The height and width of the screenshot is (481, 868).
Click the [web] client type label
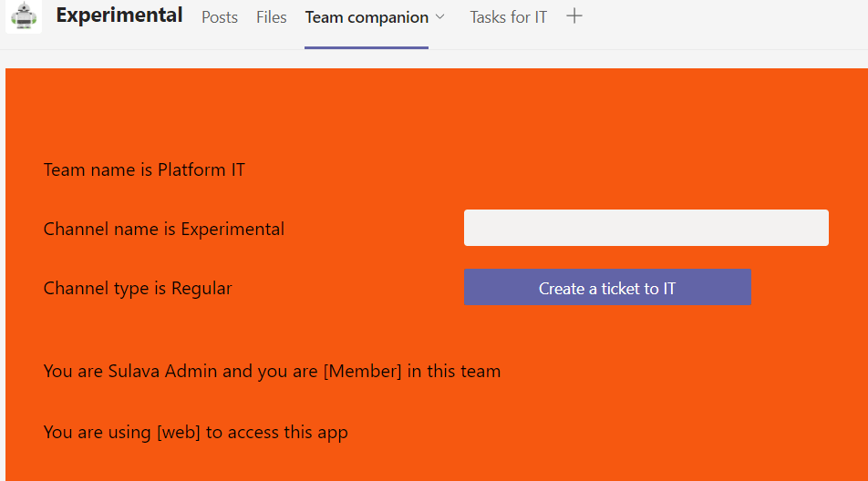click(179, 432)
